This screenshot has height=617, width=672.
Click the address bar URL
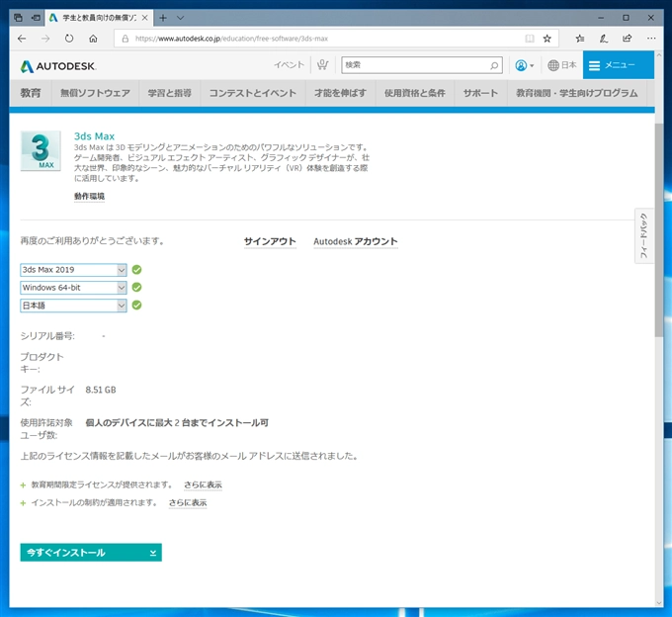pos(231,39)
